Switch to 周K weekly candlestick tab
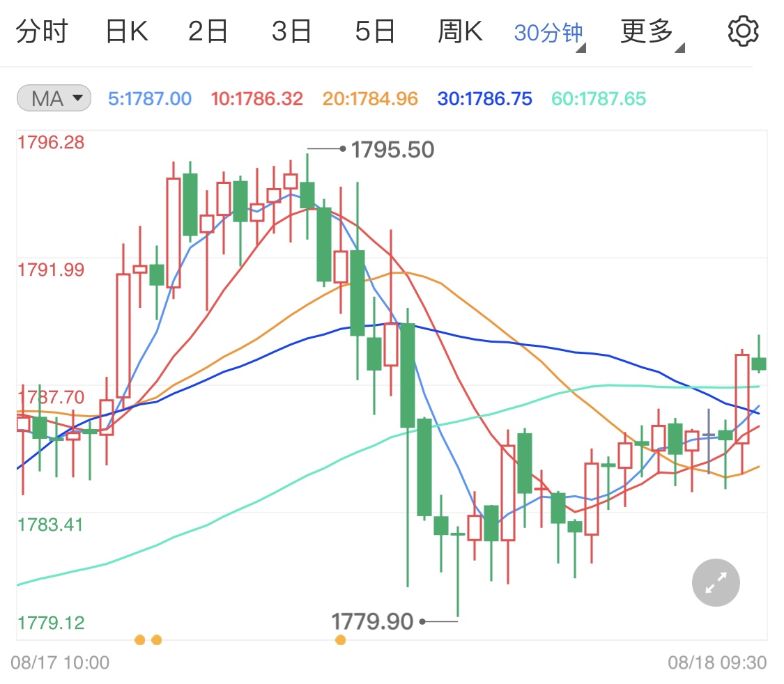This screenshot has width=784, height=684. click(460, 31)
